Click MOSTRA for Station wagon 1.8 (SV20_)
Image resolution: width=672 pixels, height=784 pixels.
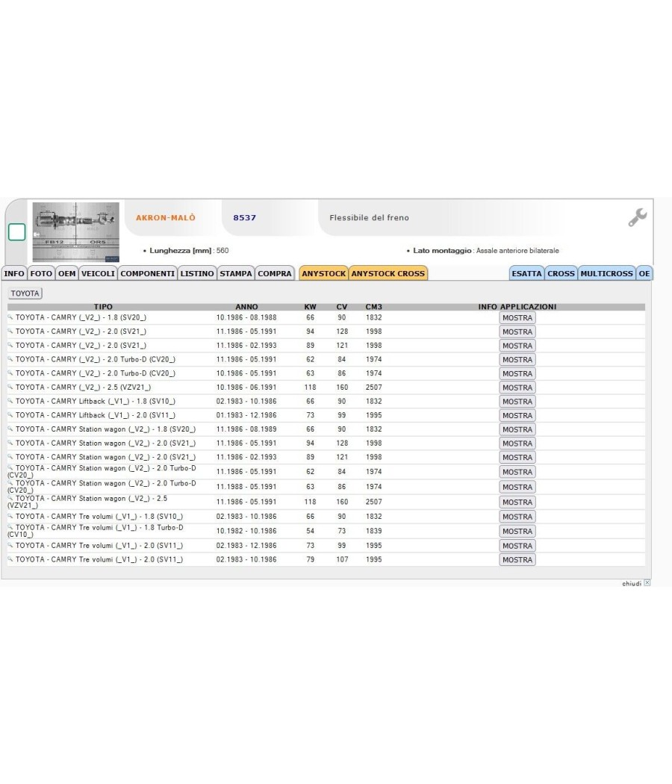pos(517,430)
